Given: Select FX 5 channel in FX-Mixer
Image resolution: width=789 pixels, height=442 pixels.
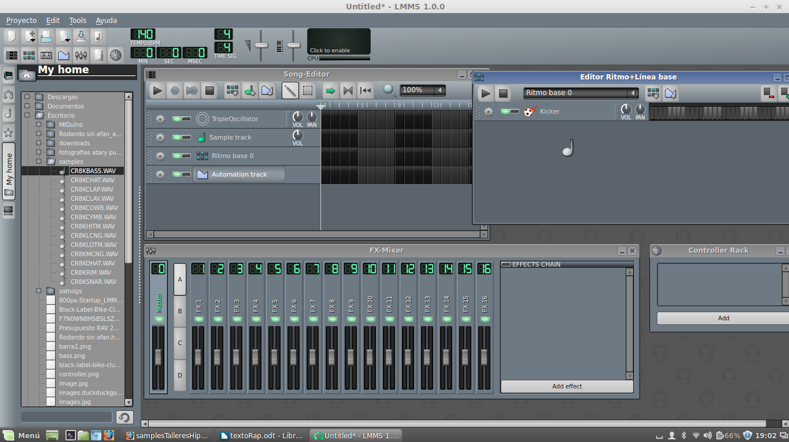Looking at the screenshot, I should click(274, 327).
